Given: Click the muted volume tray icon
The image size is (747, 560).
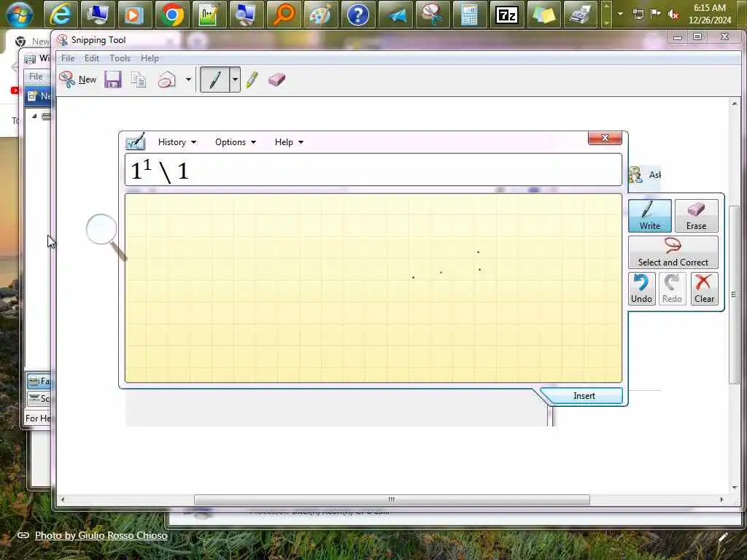Looking at the screenshot, I should (673, 15).
